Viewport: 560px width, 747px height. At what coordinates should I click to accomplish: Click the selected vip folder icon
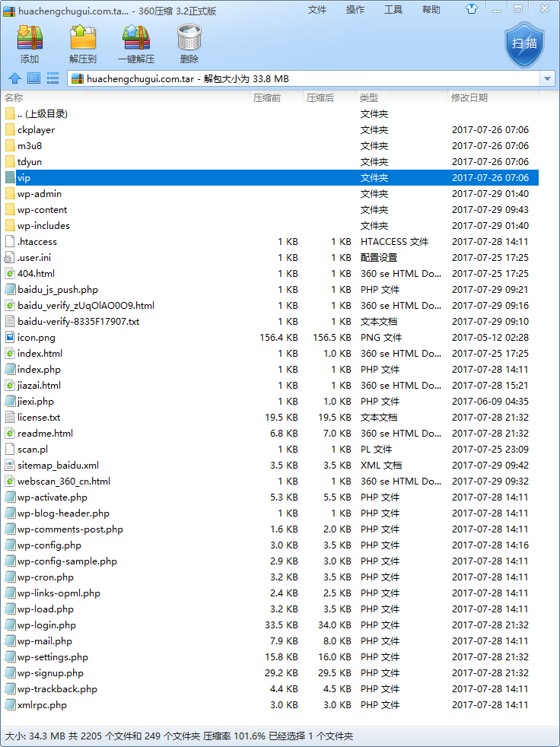10,178
